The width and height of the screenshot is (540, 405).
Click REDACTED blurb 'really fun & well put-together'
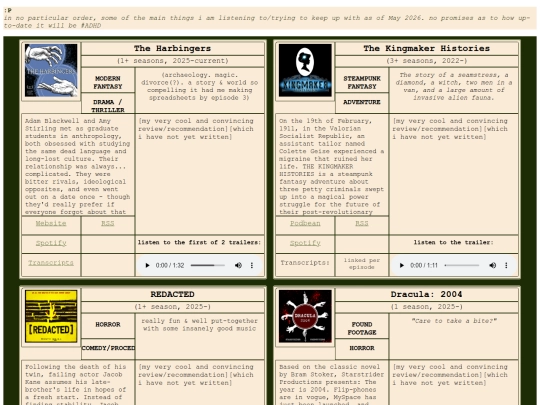coord(199,321)
